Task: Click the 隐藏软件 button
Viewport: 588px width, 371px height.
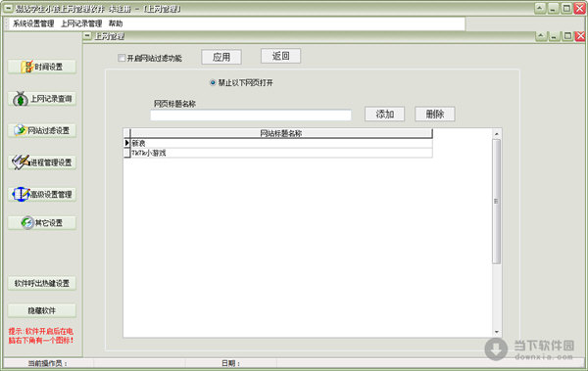Action: pyautogui.click(x=42, y=310)
